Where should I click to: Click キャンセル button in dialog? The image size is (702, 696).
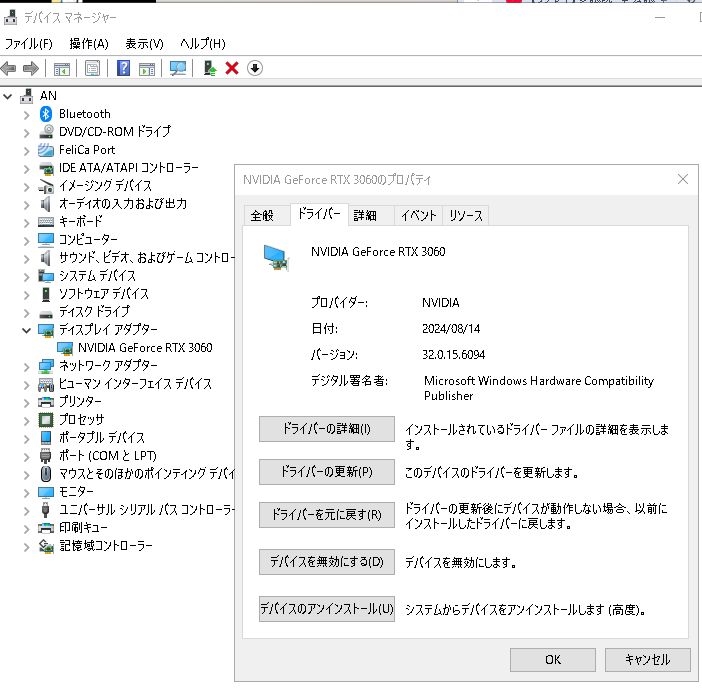coord(647,660)
